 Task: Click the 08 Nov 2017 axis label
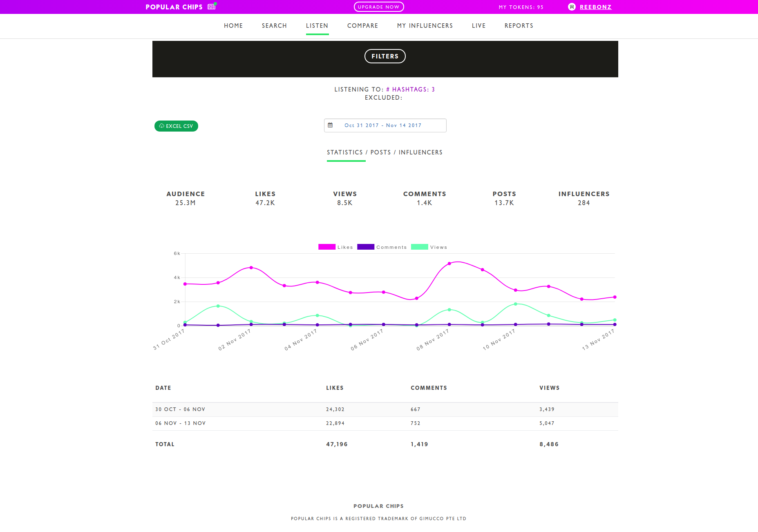tap(433, 340)
